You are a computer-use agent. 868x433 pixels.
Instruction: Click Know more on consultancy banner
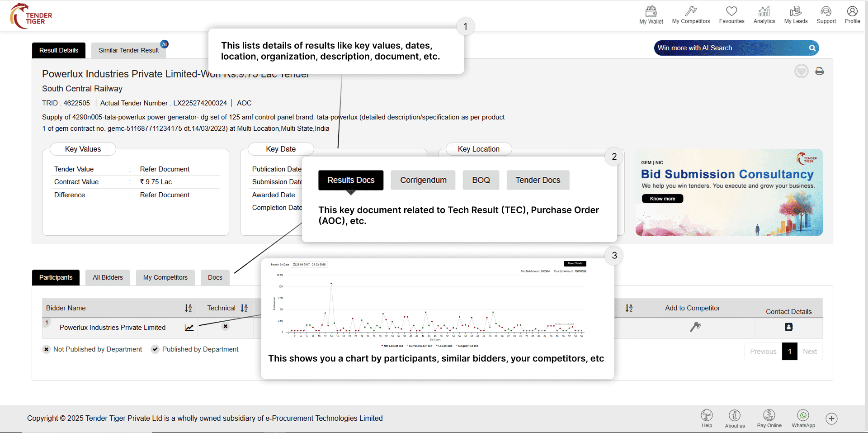(x=662, y=199)
